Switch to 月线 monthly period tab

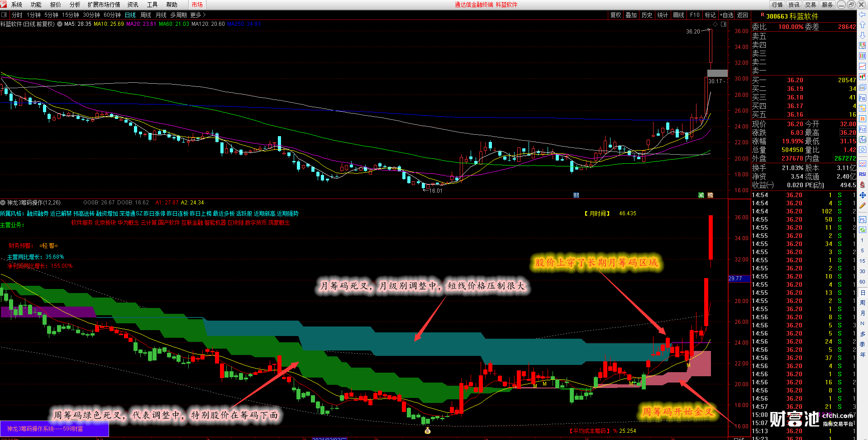coord(161,15)
